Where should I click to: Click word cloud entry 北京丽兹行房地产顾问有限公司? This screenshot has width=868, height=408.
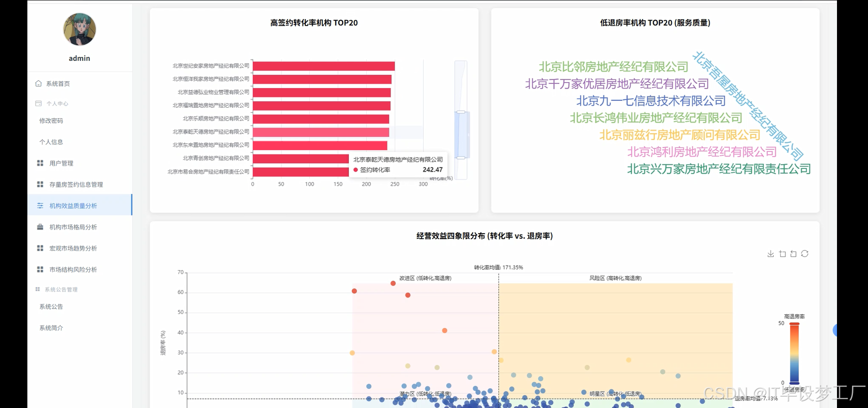pos(680,135)
